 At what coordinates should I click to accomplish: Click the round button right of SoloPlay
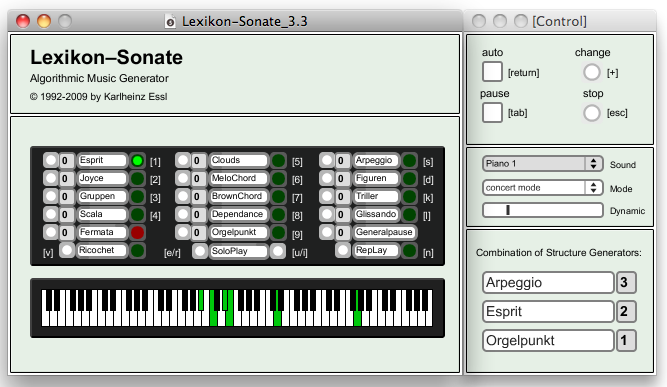click(278, 251)
